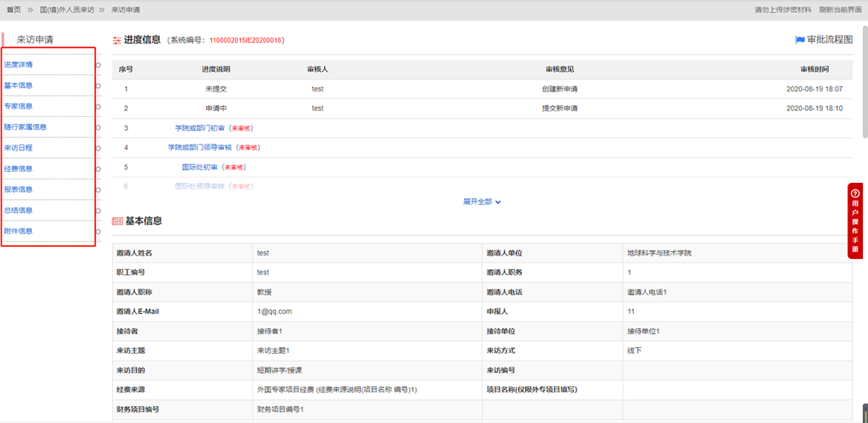Click the 进度信息 section header icon
Image resolution: width=868 pixels, height=423 pixels.
117,40
